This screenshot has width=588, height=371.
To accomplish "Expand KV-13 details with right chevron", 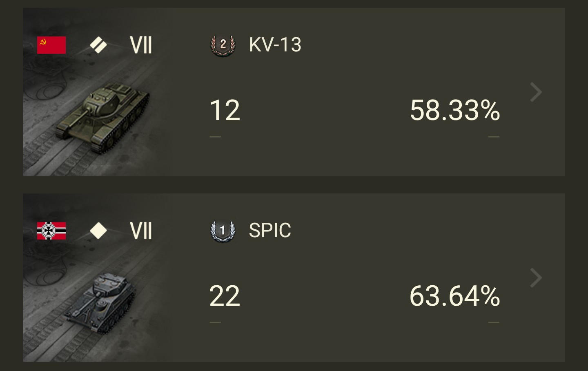I will 536,92.
